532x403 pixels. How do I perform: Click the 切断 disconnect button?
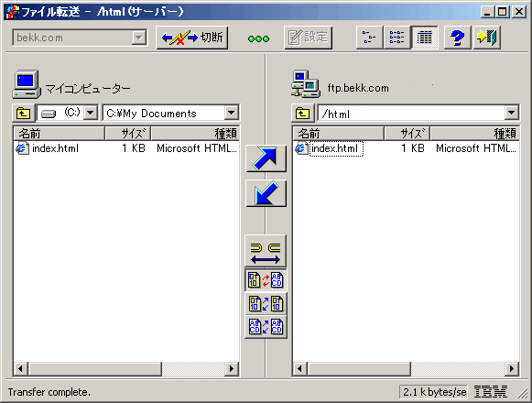[192, 38]
